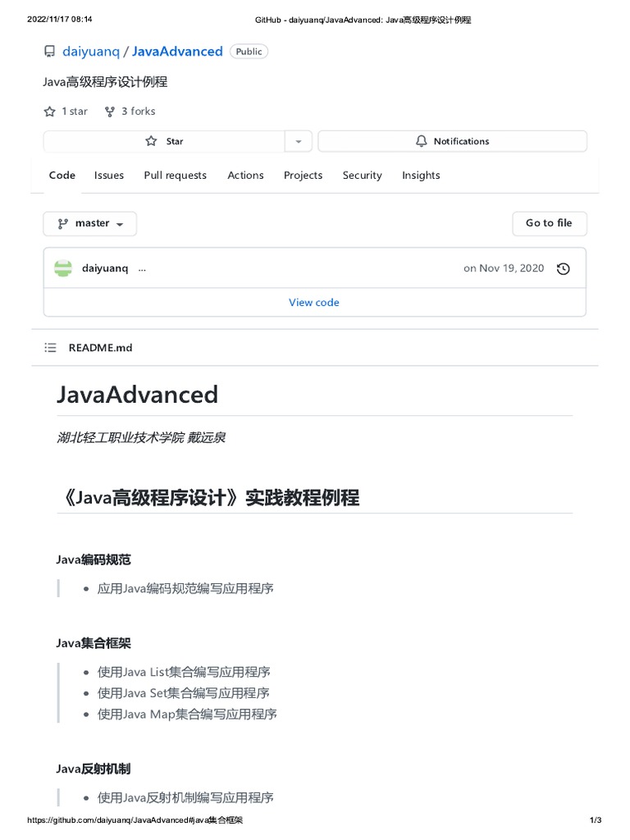Expand commit message ellipsis
Image resolution: width=630 pixels, height=840 pixels.
tap(142, 269)
